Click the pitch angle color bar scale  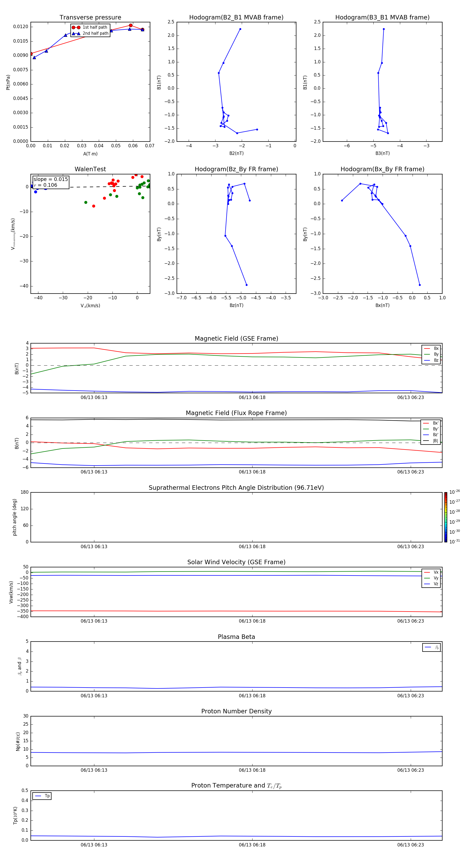446,517
